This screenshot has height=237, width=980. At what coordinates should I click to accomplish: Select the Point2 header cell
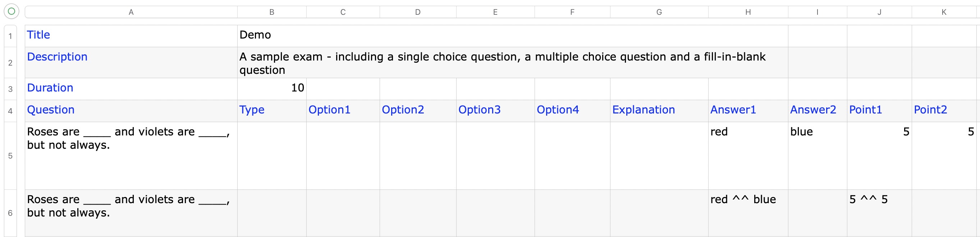(946, 111)
